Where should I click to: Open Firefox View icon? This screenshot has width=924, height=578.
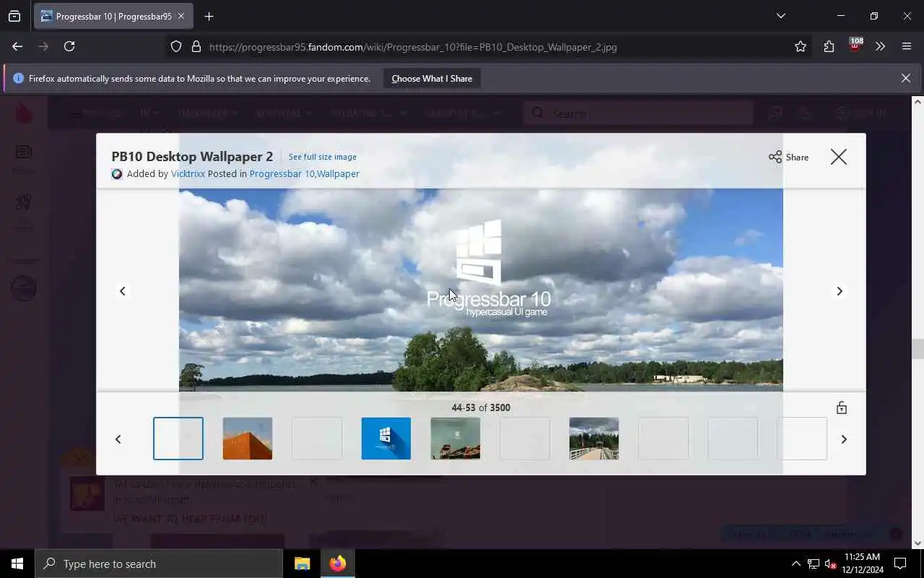[x=14, y=16]
